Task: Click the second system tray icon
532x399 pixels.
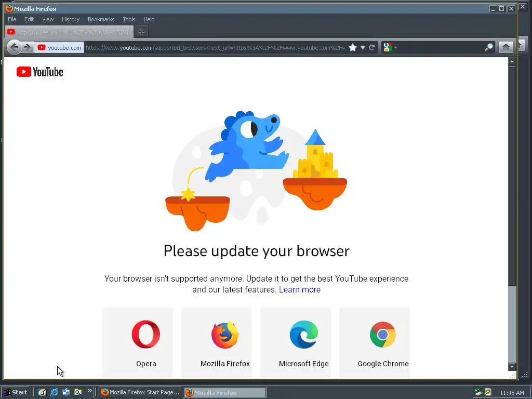Action: [488, 392]
